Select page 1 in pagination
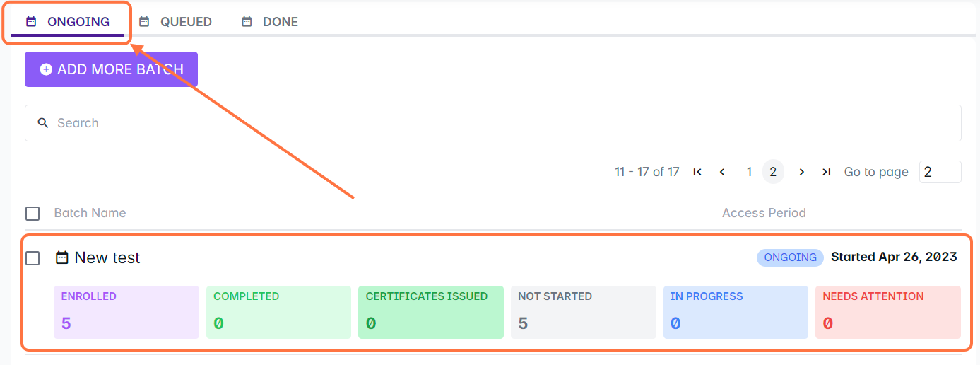This screenshot has width=980, height=365. [x=749, y=172]
